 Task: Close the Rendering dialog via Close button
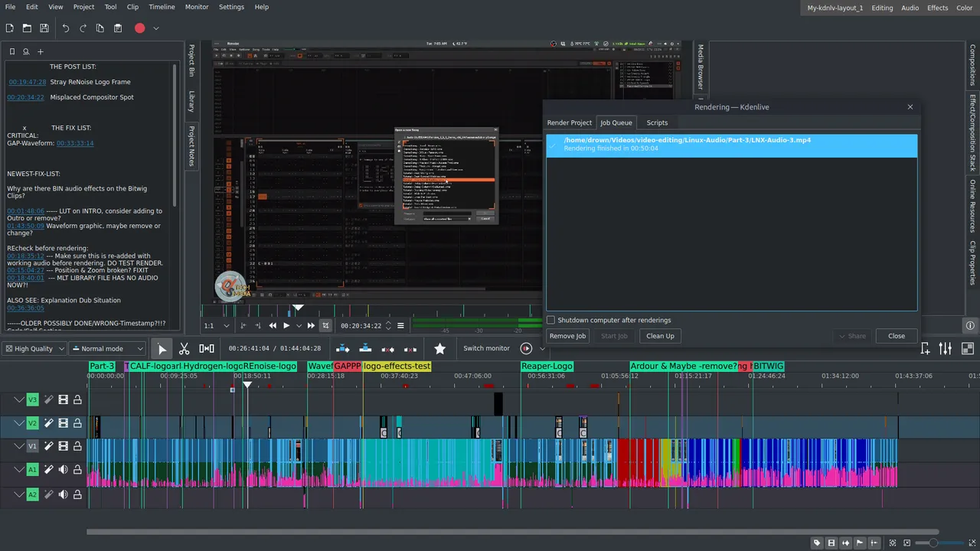[x=897, y=336]
